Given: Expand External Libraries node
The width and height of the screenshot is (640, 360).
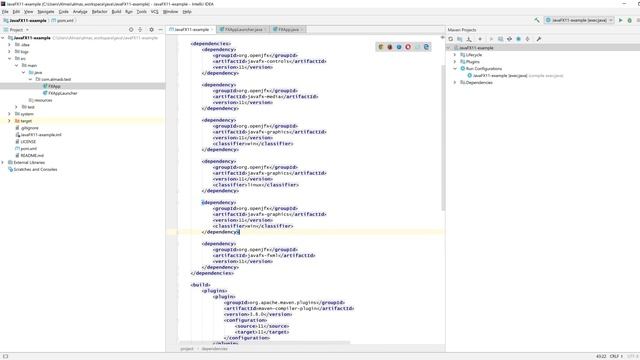Looking at the screenshot, I should [x=3, y=162].
